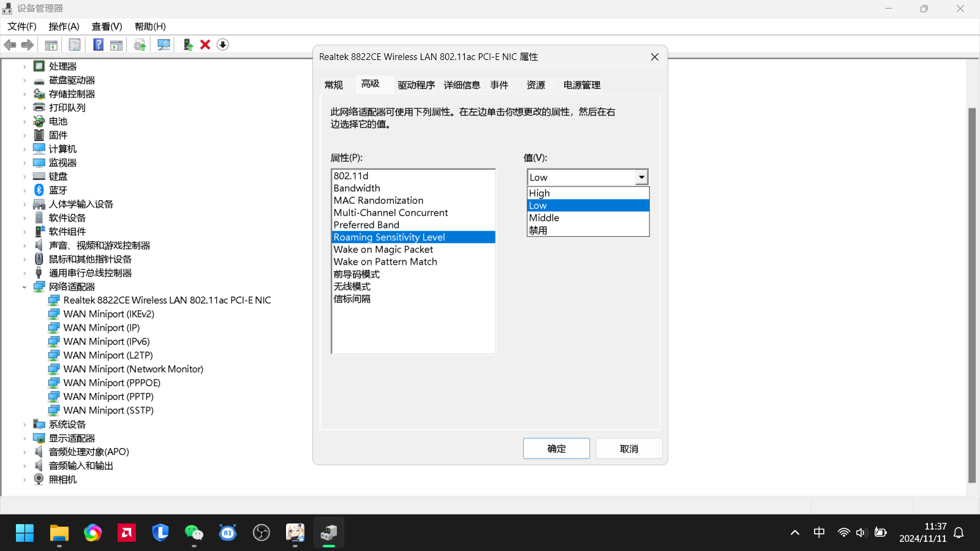The image size is (980, 551).
Task: Close the Realtek properties dialog
Action: click(655, 57)
